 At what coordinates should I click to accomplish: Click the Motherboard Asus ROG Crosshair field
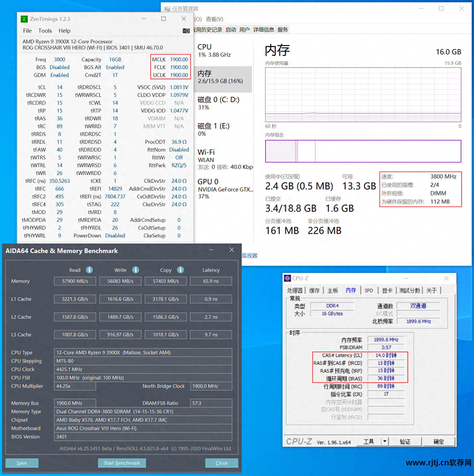point(143,428)
